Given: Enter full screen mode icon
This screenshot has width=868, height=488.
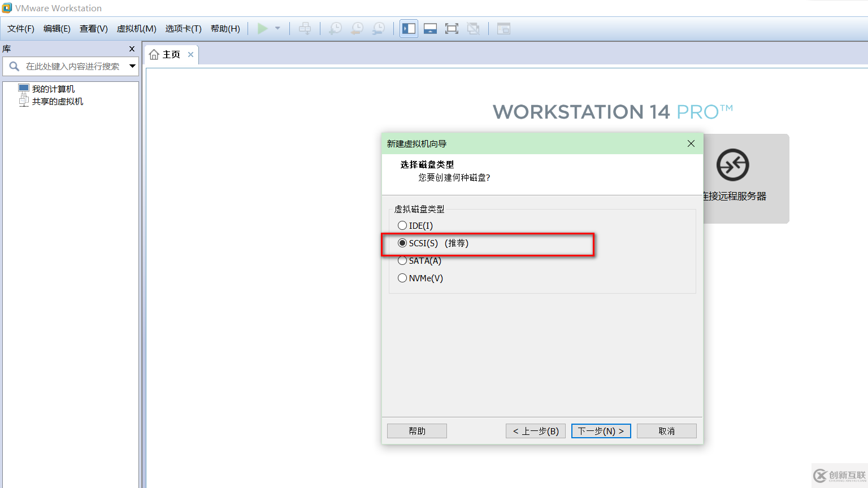Looking at the screenshot, I should pyautogui.click(x=452, y=28).
